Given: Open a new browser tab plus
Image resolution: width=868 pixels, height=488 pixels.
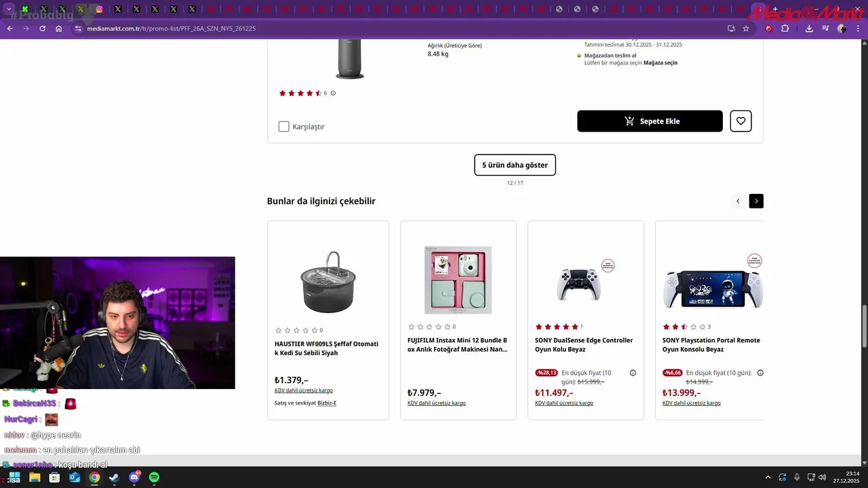Looking at the screenshot, I should coord(775,9).
